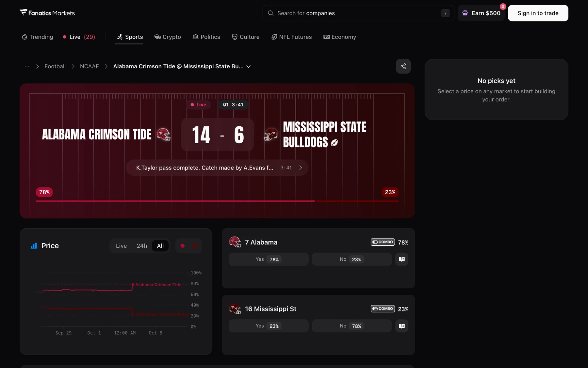
Task: Open the Culture tab
Action: coord(246,37)
